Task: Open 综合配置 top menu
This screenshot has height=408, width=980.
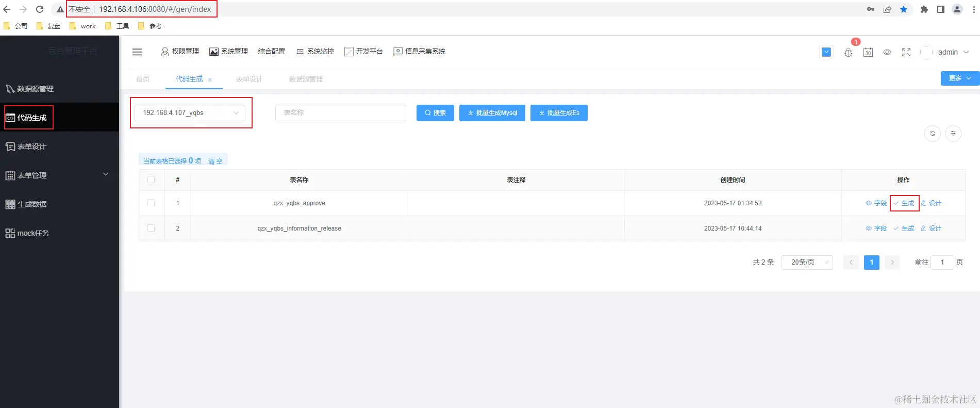Action: pos(272,52)
